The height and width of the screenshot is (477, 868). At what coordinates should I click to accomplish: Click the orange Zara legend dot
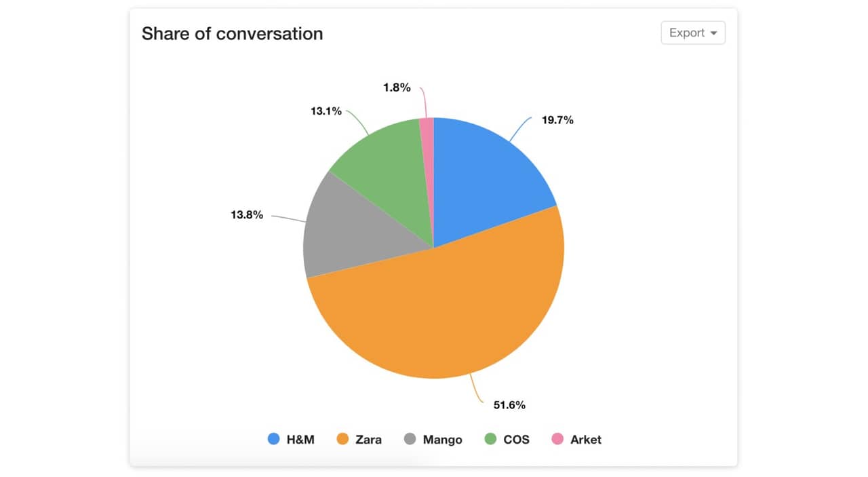point(342,439)
